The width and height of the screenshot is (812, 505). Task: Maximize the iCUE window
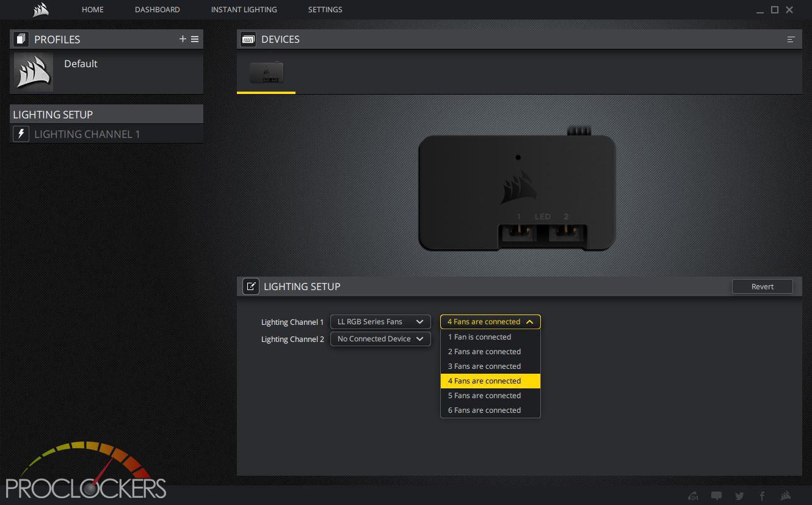[x=775, y=10]
